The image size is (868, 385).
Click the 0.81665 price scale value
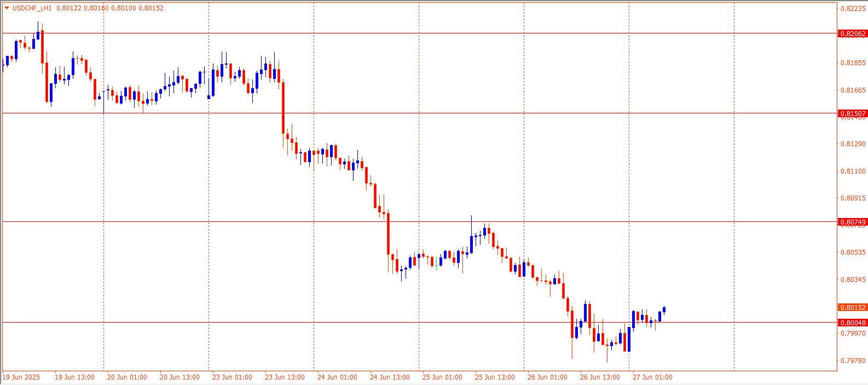(853, 90)
